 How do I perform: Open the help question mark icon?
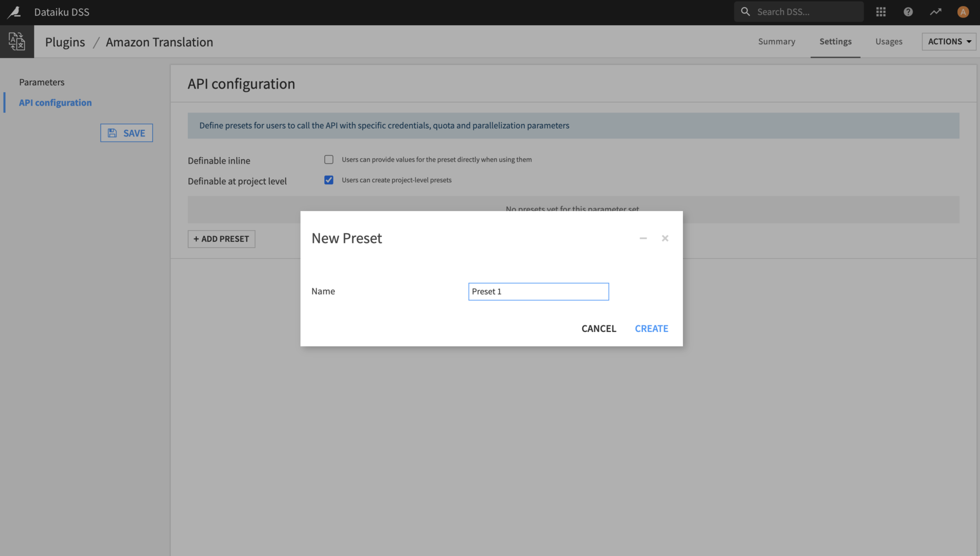[x=908, y=11]
